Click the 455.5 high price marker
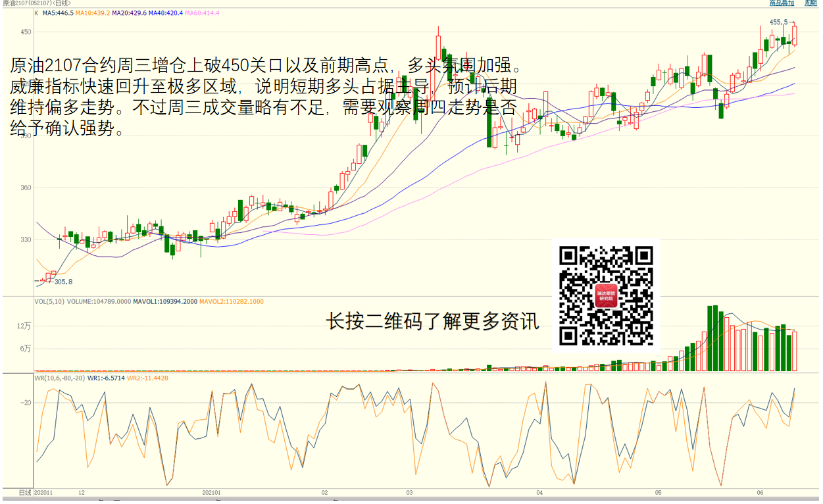The height and width of the screenshot is (504, 823). (778, 22)
